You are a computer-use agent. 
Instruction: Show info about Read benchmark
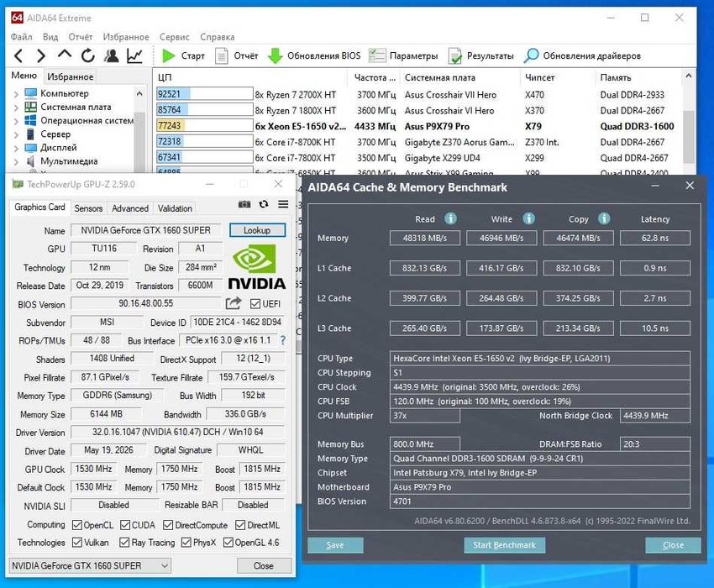click(450, 218)
